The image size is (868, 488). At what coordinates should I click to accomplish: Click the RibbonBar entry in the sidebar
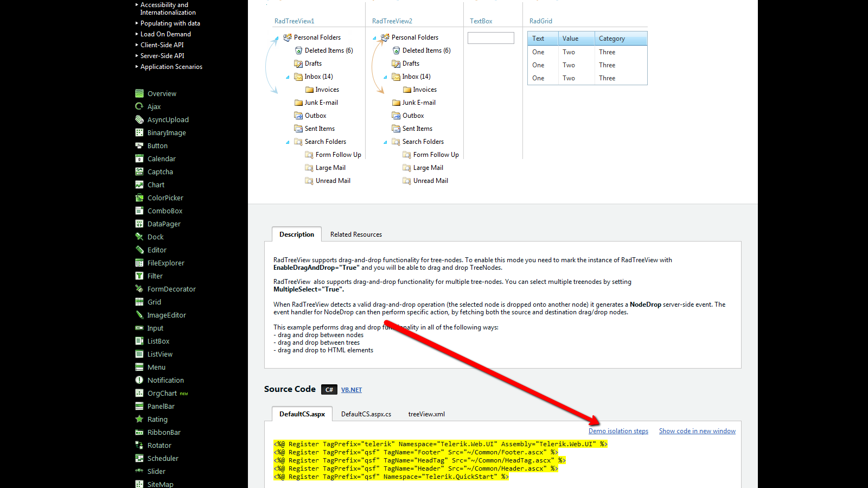click(164, 433)
